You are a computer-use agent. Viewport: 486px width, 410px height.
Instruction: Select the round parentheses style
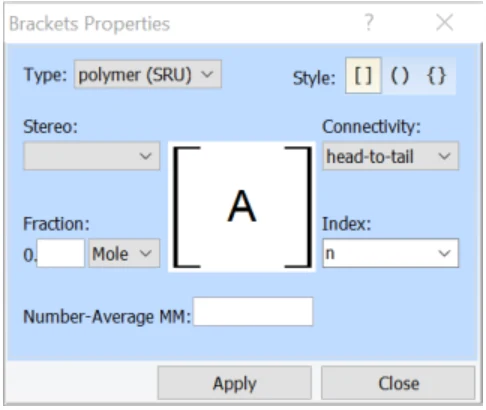pos(399,76)
